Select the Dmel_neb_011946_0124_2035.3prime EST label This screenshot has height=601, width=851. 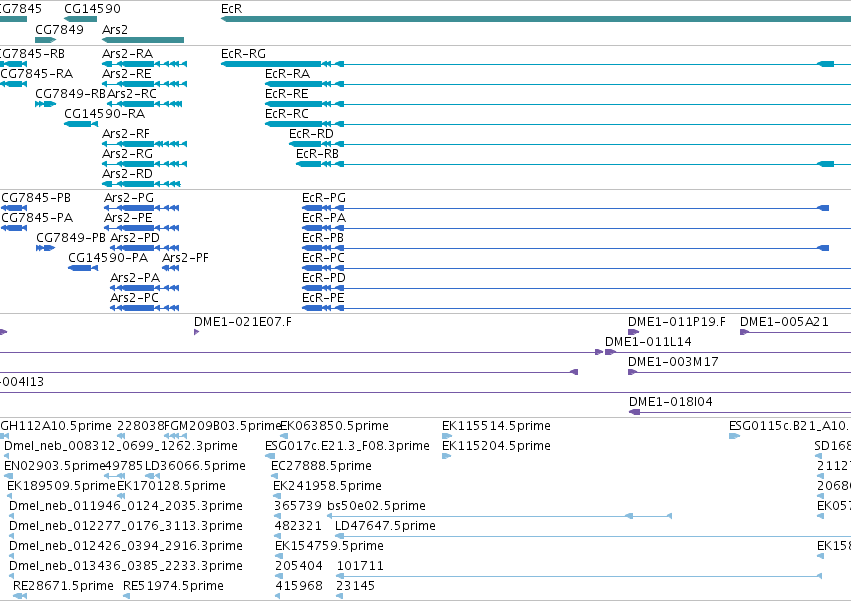click(x=126, y=507)
